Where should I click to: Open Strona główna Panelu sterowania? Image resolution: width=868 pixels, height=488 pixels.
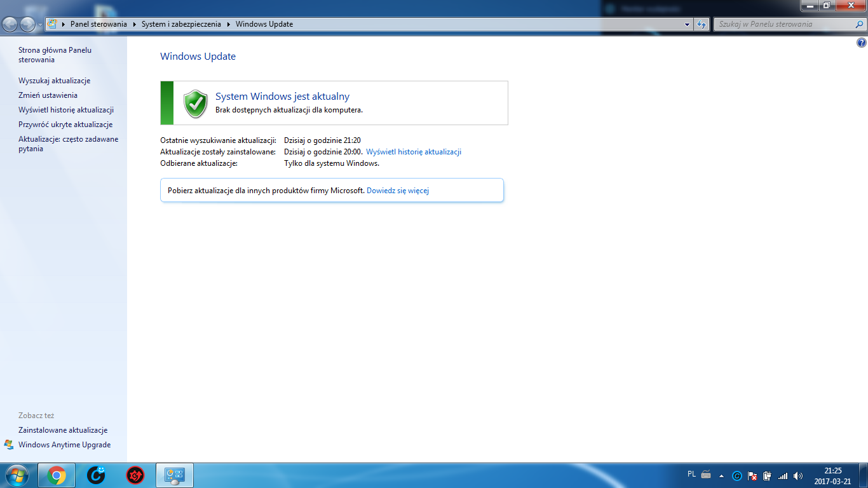click(55, 55)
